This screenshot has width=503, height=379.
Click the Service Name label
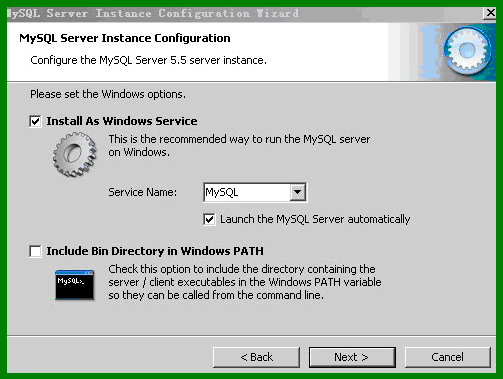click(143, 192)
